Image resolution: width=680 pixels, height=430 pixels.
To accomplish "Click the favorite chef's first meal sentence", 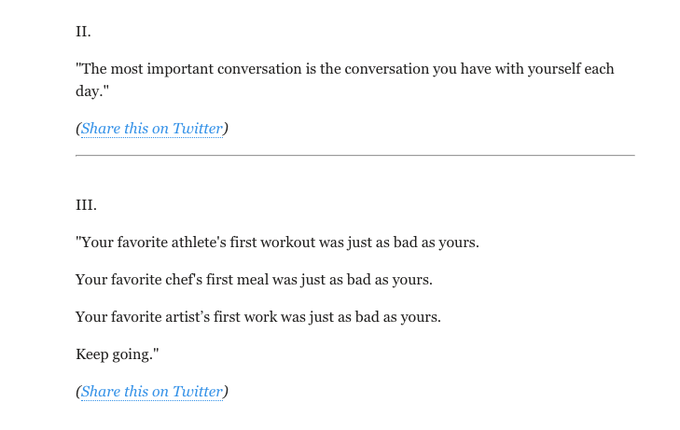I will coord(254,280).
